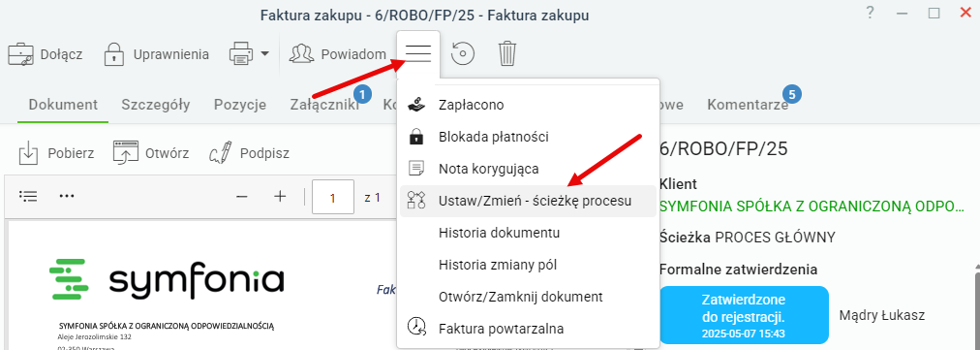Click the Klient label
Image resolution: width=980 pixels, height=350 pixels.
[678, 185]
